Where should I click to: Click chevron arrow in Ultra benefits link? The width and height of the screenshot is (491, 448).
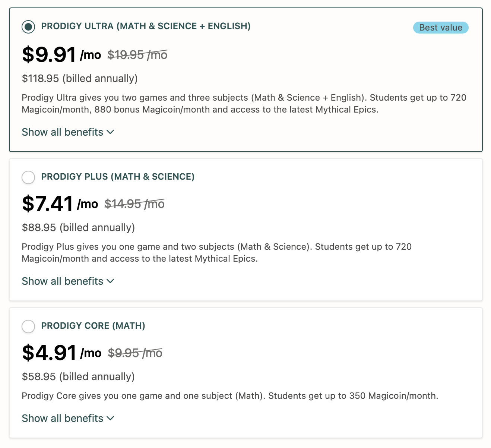[110, 132]
